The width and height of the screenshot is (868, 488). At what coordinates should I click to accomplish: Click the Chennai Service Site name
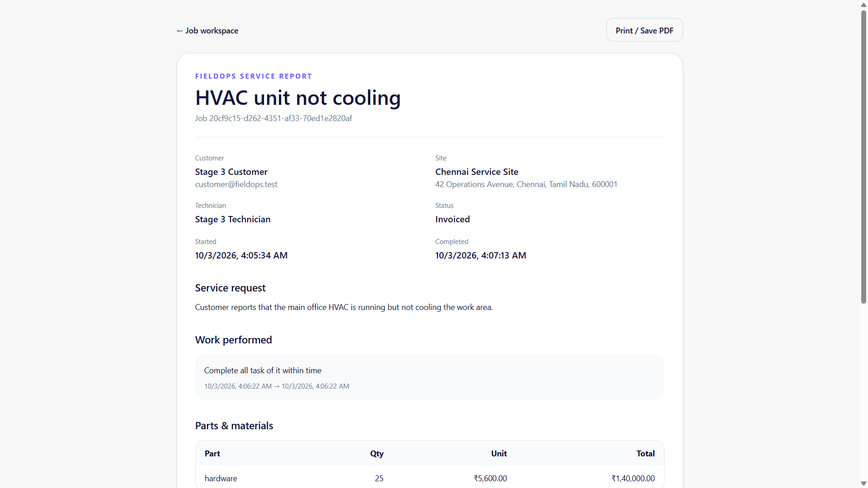pos(476,172)
